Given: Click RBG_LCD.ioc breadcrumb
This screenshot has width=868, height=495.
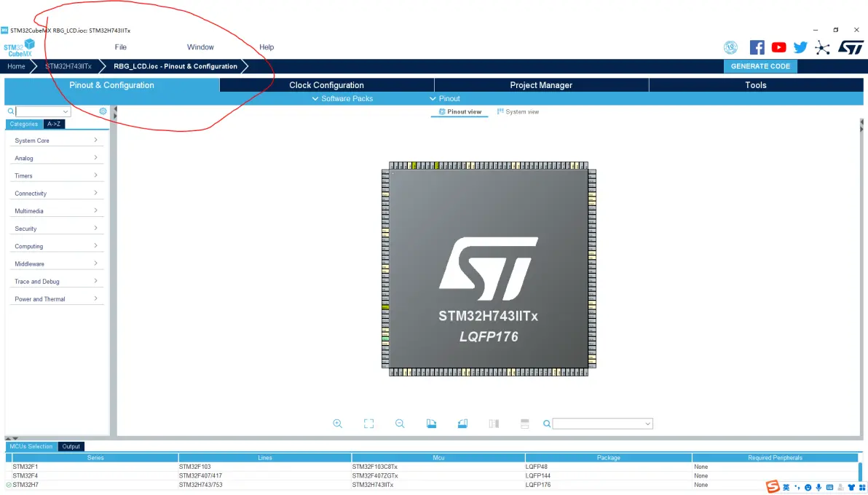Looking at the screenshot, I should pos(175,66).
